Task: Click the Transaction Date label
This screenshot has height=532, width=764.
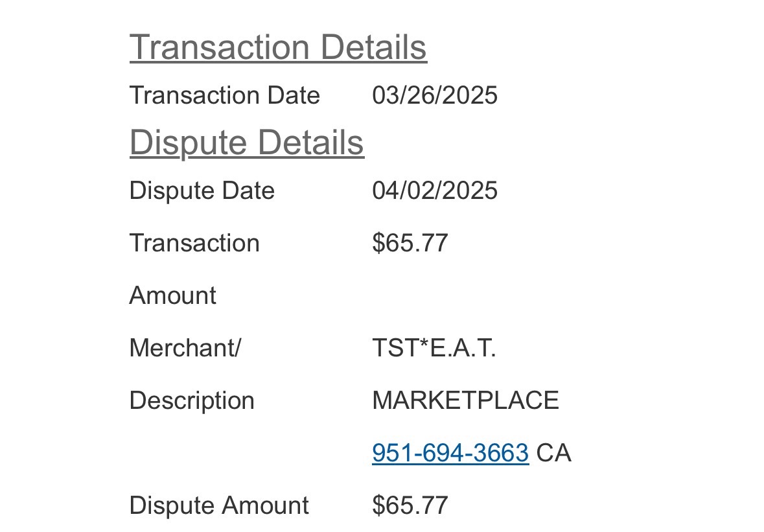Action: (224, 95)
